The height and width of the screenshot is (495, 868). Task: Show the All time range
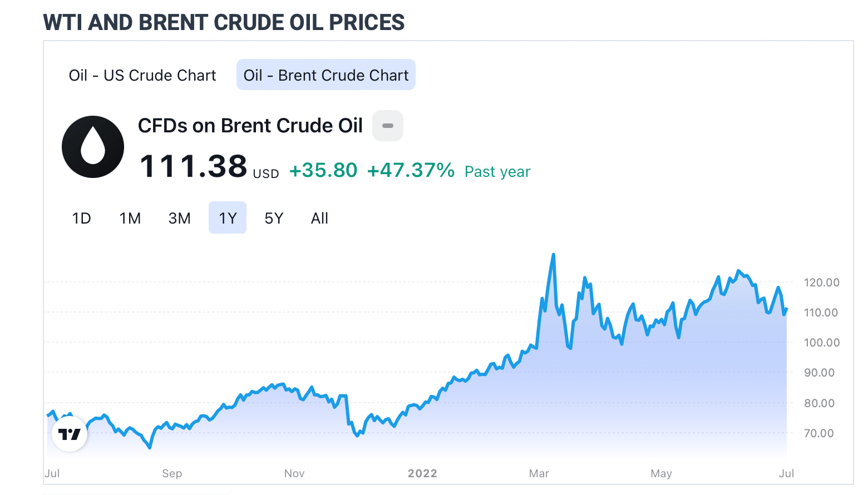pos(319,218)
